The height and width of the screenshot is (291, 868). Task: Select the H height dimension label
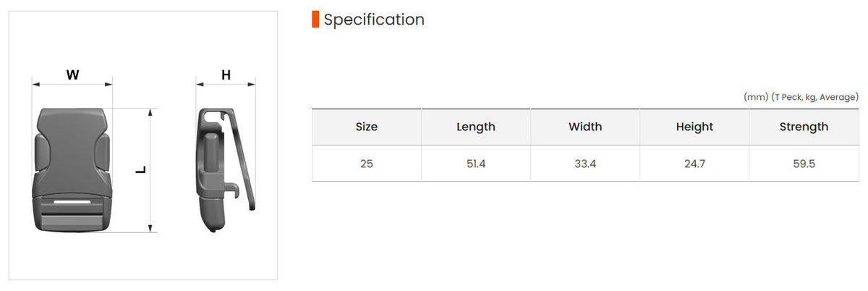point(226,75)
